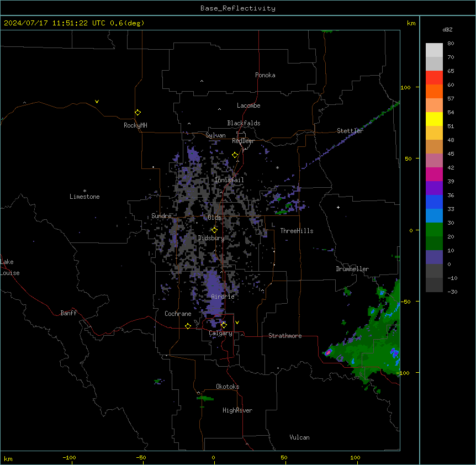The image size is (476, 465).
Task: Select the Calgary city label
Action: pyautogui.click(x=220, y=333)
